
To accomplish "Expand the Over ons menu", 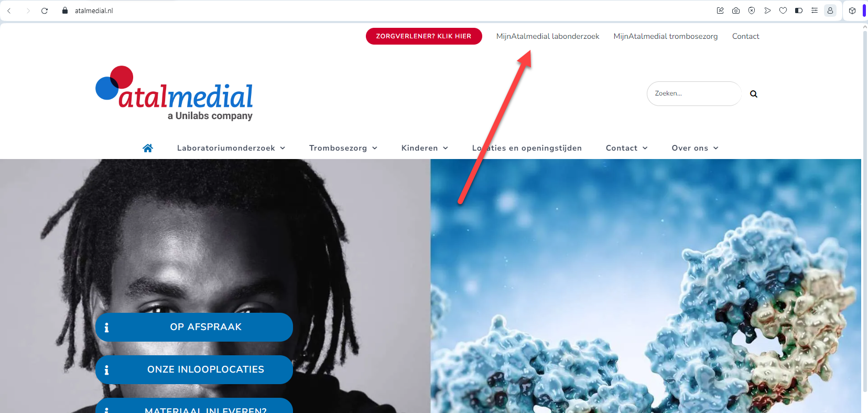I will 695,148.
